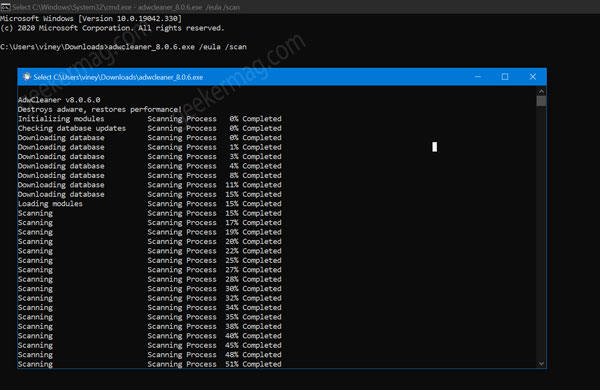Viewport: 600px width, 390px height.
Task: Close the adwcleaner_8.0.6.exe console window
Action: point(533,77)
